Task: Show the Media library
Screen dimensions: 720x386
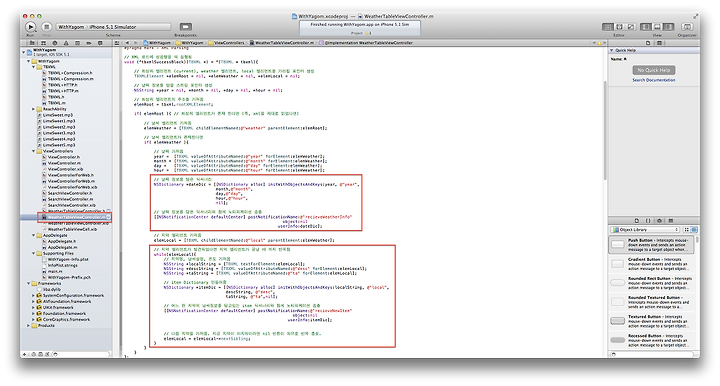Action: pyautogui.click(x=671, y=221)
